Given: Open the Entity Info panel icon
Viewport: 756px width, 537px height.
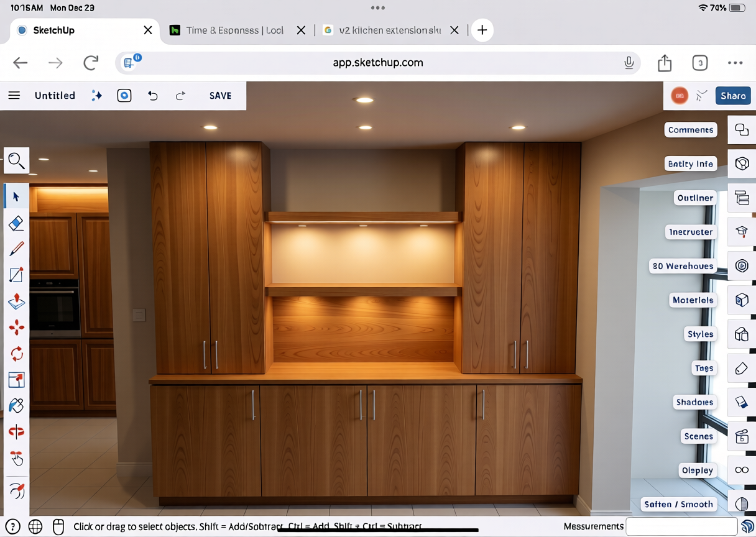Looking at the screenshot, I should tap(742, 163).
